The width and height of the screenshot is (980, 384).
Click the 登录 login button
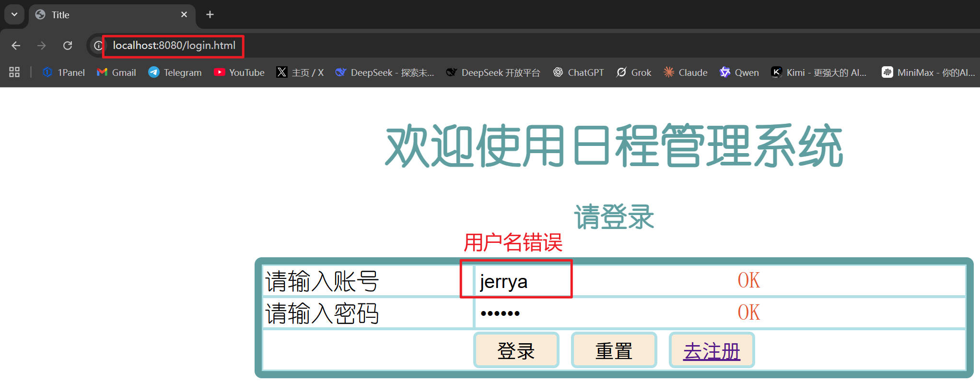(516, 350)
